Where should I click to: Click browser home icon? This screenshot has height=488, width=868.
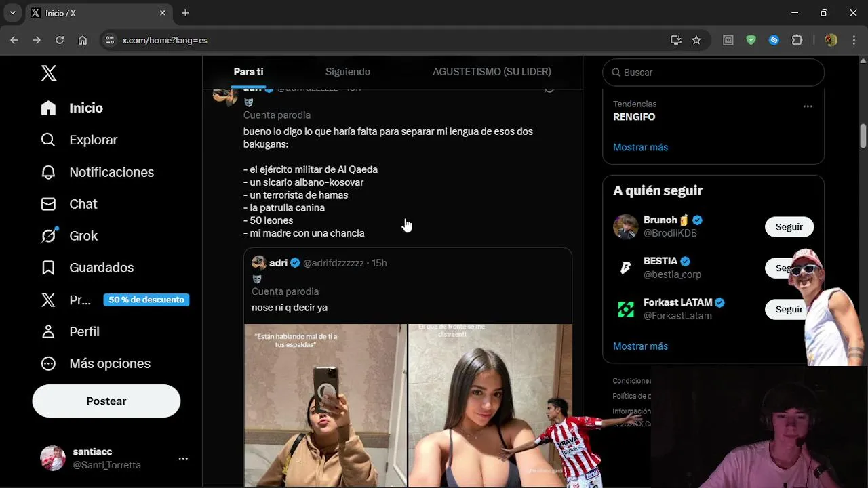(x=83, y=40)
